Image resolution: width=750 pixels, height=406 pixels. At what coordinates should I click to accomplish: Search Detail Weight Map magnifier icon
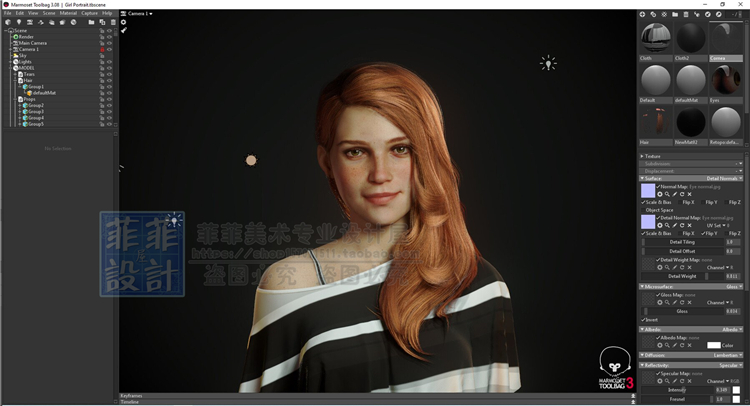point(667,267)
